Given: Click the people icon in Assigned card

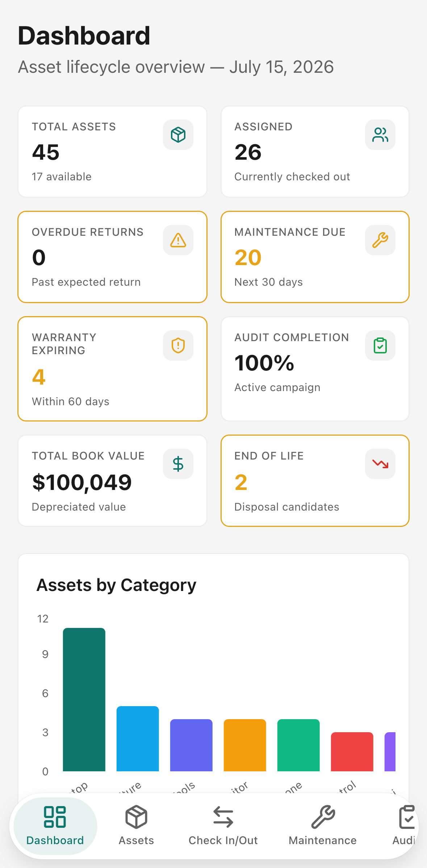Looking at the screenshot, I should 380,135.
